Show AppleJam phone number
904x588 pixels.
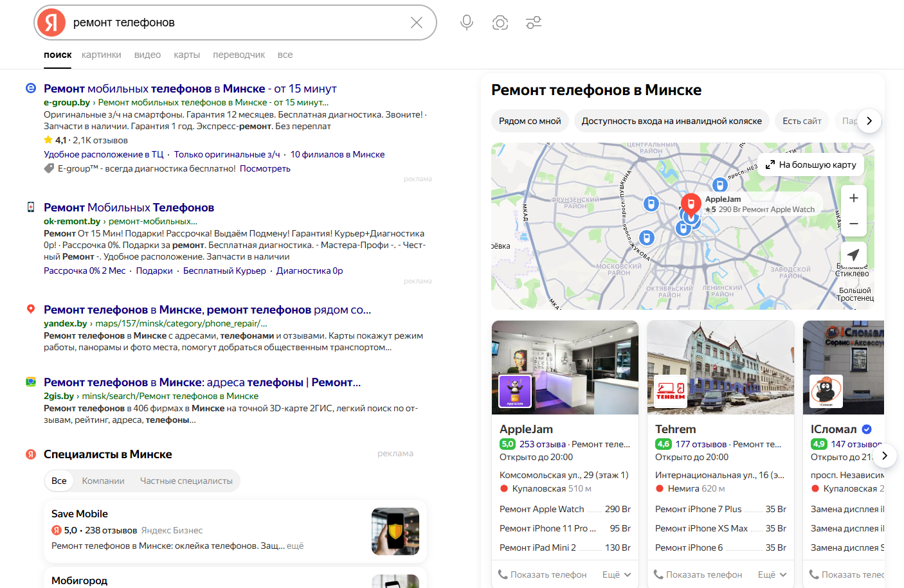pyautogui.click(x=543, y=575)
